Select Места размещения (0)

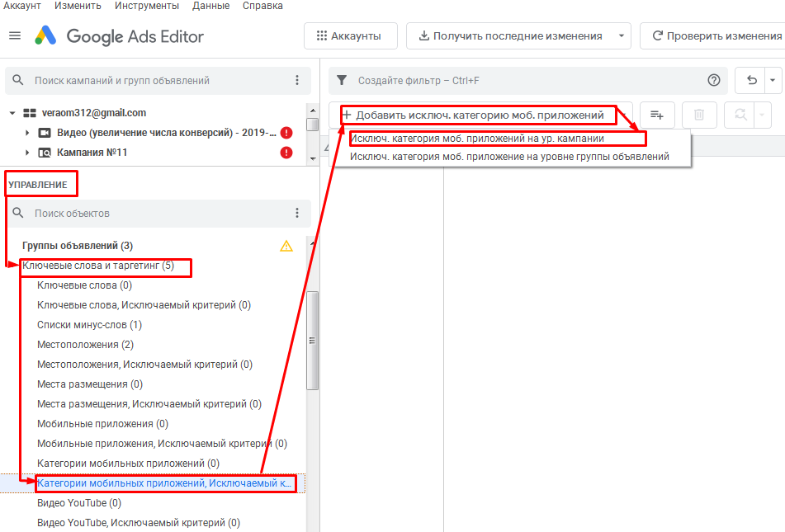(90, 384)
